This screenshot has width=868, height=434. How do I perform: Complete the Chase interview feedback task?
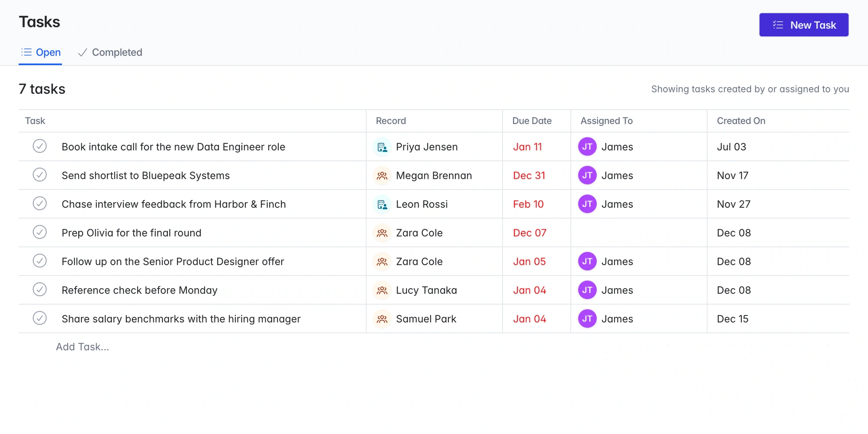click(x=39, y=204)
